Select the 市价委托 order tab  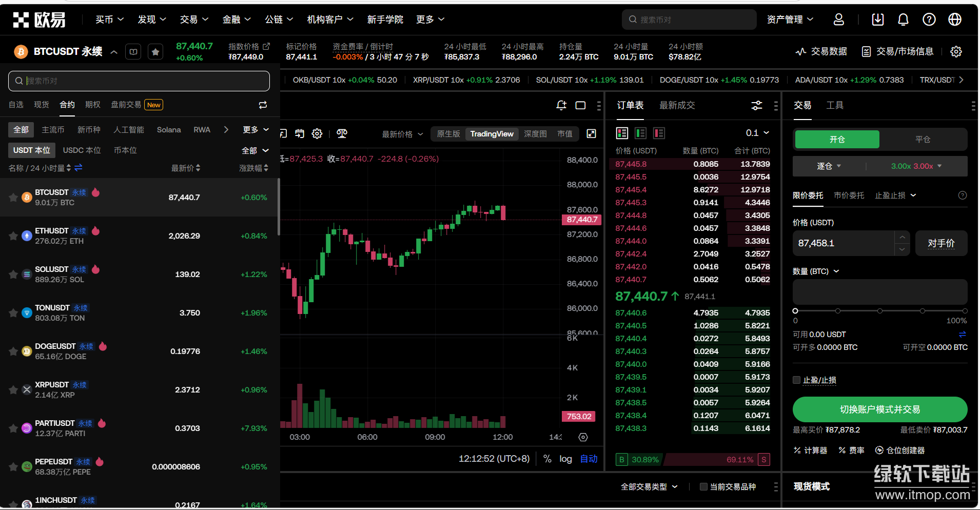[849, 195]
